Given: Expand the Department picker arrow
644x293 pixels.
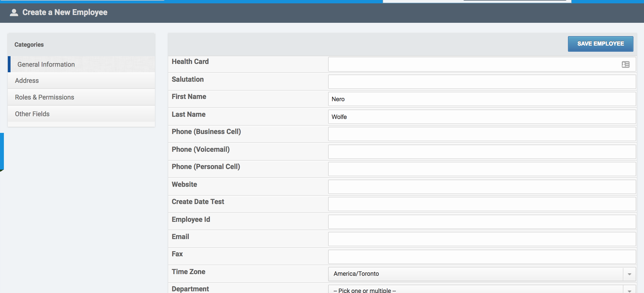Looking at the screenshot, I should [629, 290].
